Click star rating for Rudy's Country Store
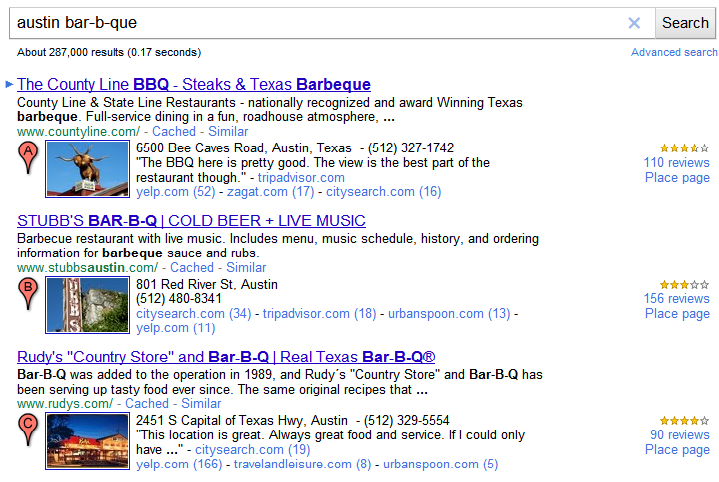Viewport: 719px width, 482px height. [684, 421]
